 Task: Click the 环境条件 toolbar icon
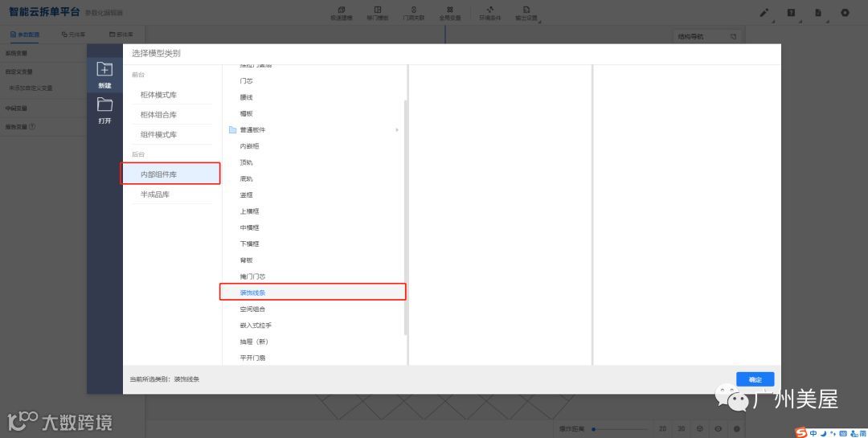[490, 10]
